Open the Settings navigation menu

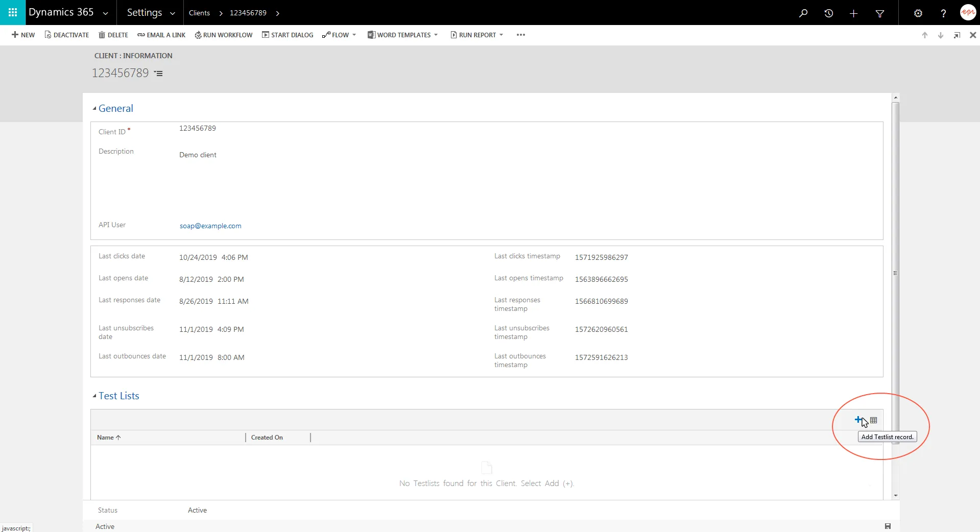click(x=151, y=13)
